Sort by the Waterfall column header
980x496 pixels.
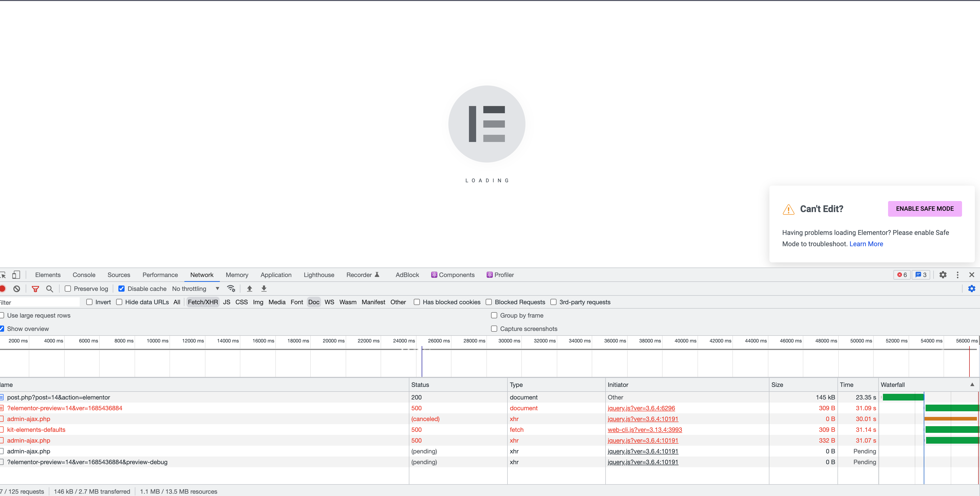tap(892, 385)
